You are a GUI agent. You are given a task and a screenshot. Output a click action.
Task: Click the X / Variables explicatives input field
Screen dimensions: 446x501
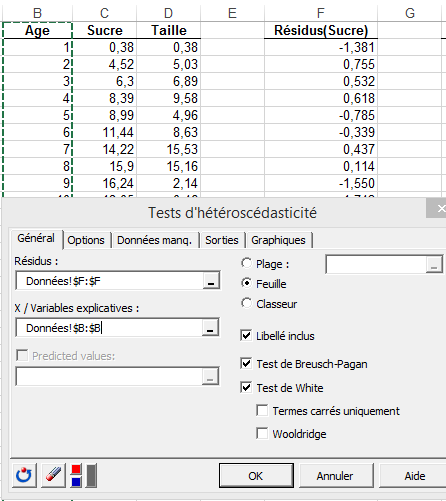point(109,327)
